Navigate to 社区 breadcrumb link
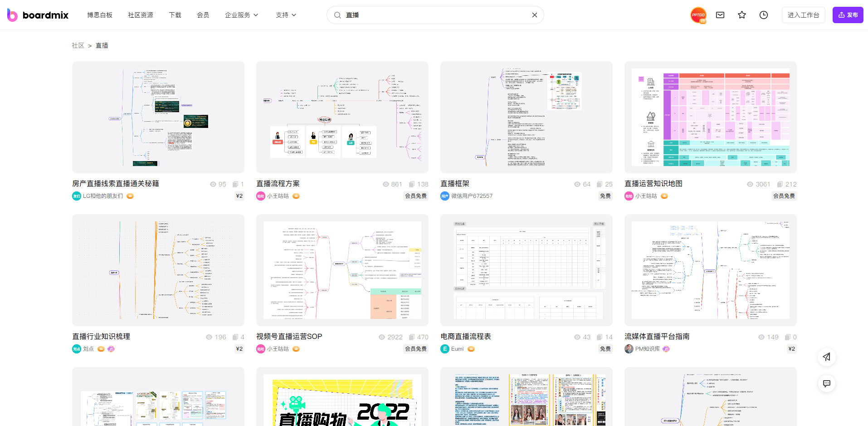Viewport: 868px width, 426px height. 78,45
